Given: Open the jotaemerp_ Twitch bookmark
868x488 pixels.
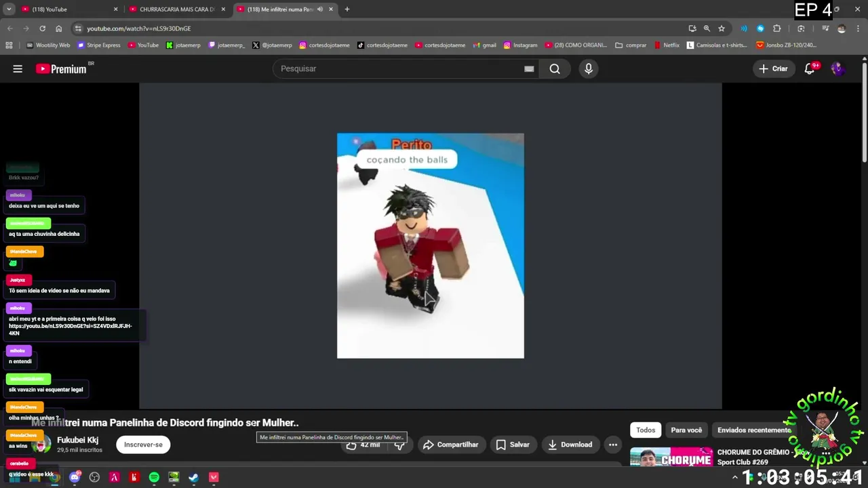Looking at the screenshot, I should pyautogui.click(x=226, y=45).
